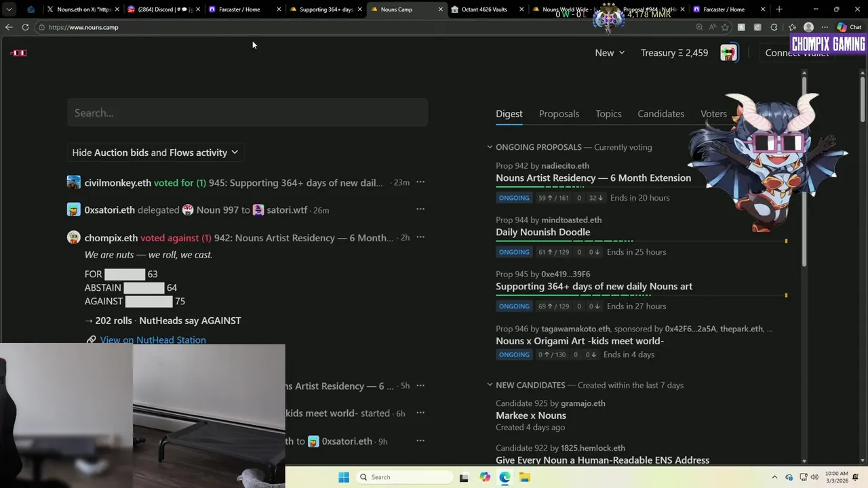Click the date and time in the taskbar
This screenshot has width=868, height=488.
coord(837,477)
